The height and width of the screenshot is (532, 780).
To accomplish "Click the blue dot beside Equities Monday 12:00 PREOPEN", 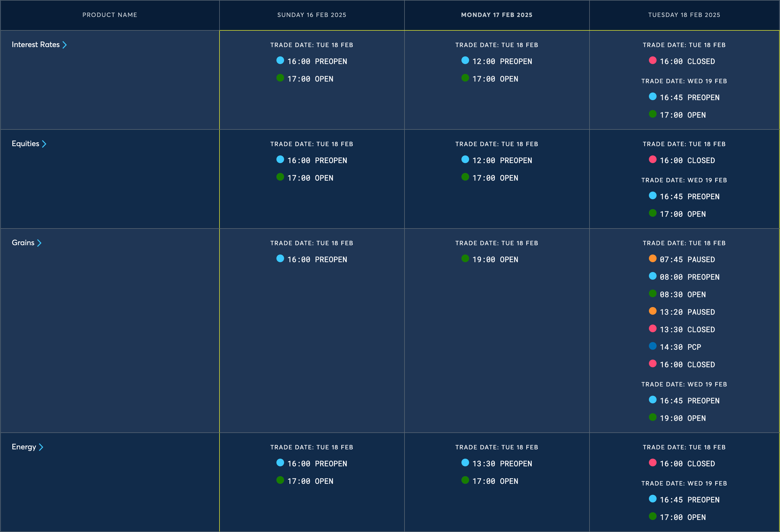I will pos(465,159).
